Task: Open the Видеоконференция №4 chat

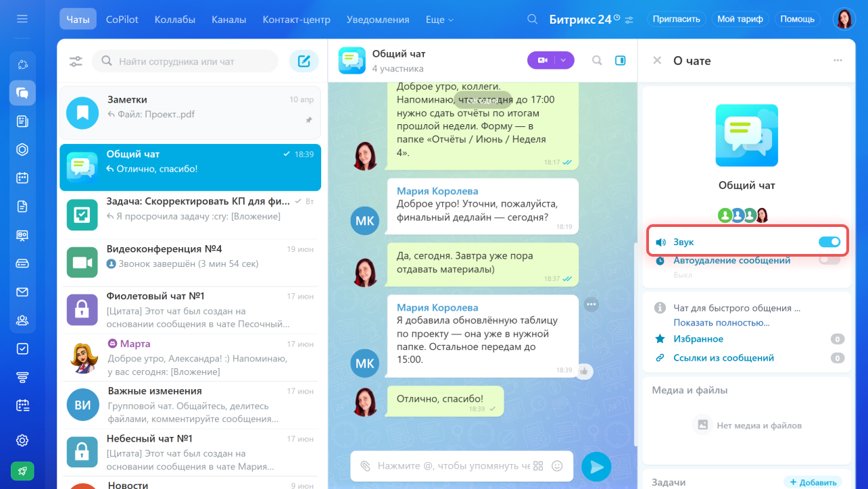Action: pyautogui.click(x=190, y=262)
